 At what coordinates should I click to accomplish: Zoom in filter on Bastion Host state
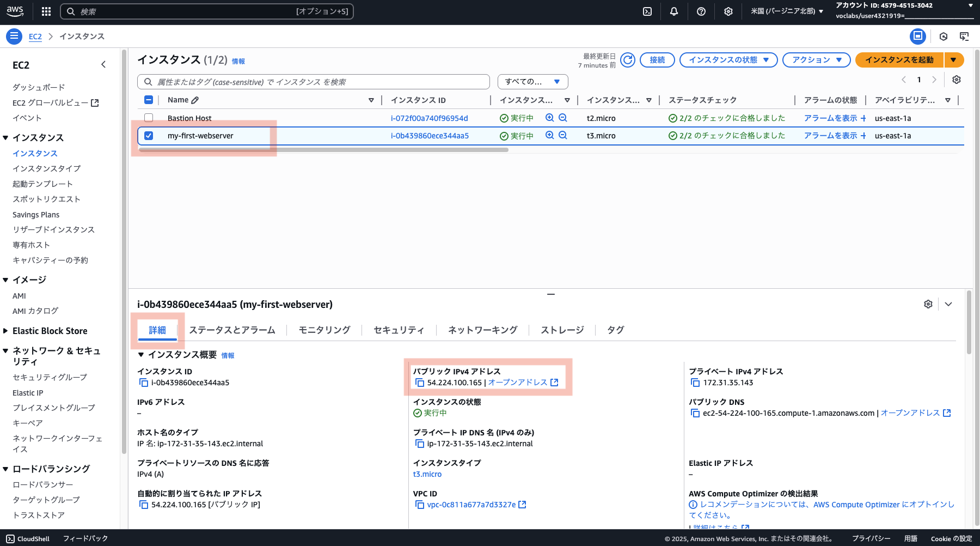[550, 118]
